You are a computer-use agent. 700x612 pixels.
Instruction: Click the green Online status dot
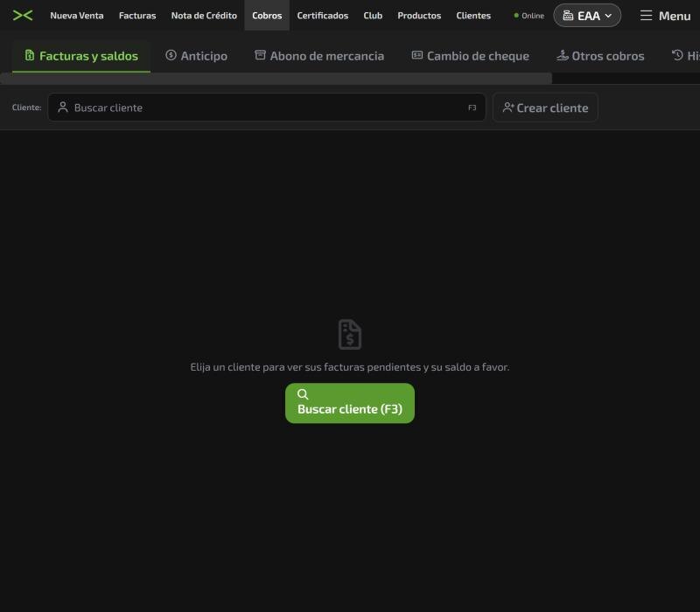(x=516, y=16)
